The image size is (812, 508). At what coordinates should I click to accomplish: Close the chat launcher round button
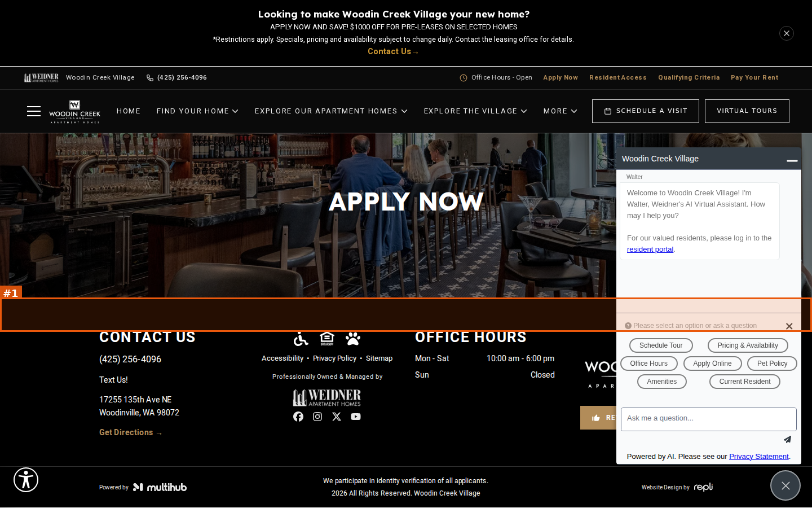(785, 485)
